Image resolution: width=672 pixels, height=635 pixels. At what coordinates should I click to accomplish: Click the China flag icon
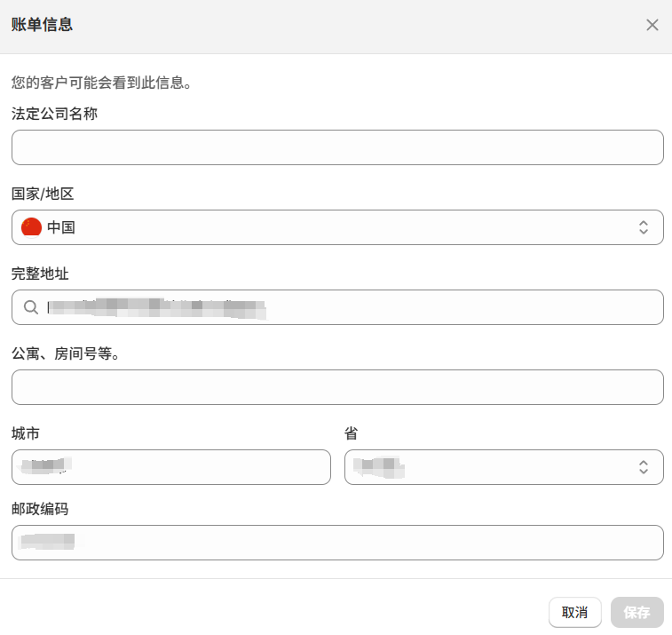pos(31,227)
